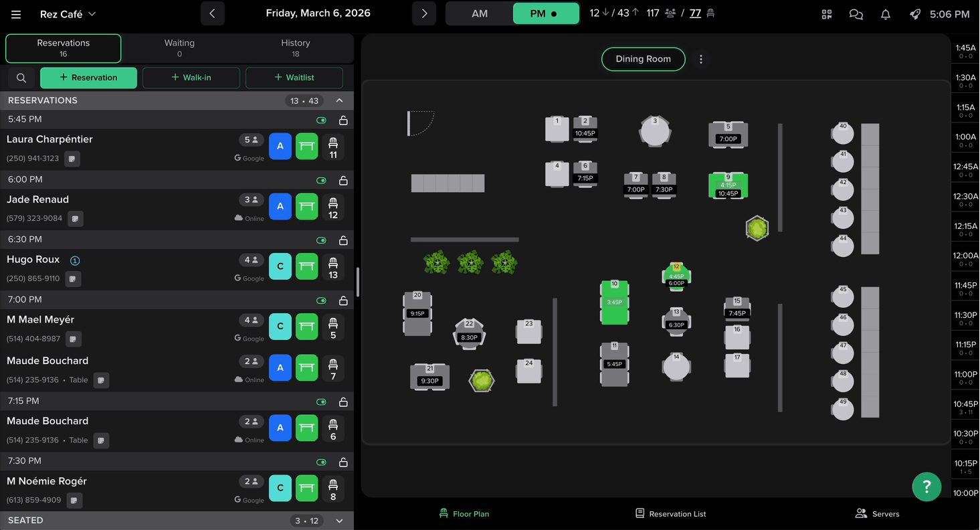Open the Servers view tab
Image resolution: width=980 pixels, height=530 pixels.
coord(877,513)
